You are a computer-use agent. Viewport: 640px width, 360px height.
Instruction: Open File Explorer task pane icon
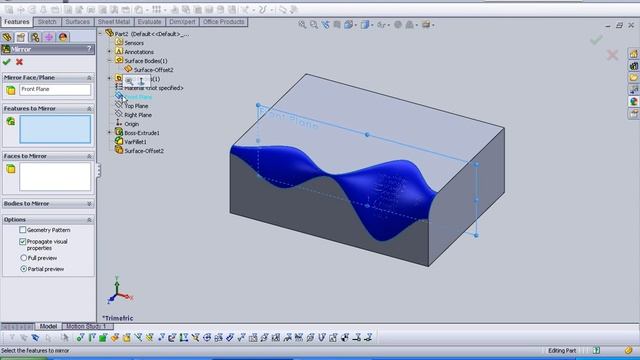click(x=633, y=78)
